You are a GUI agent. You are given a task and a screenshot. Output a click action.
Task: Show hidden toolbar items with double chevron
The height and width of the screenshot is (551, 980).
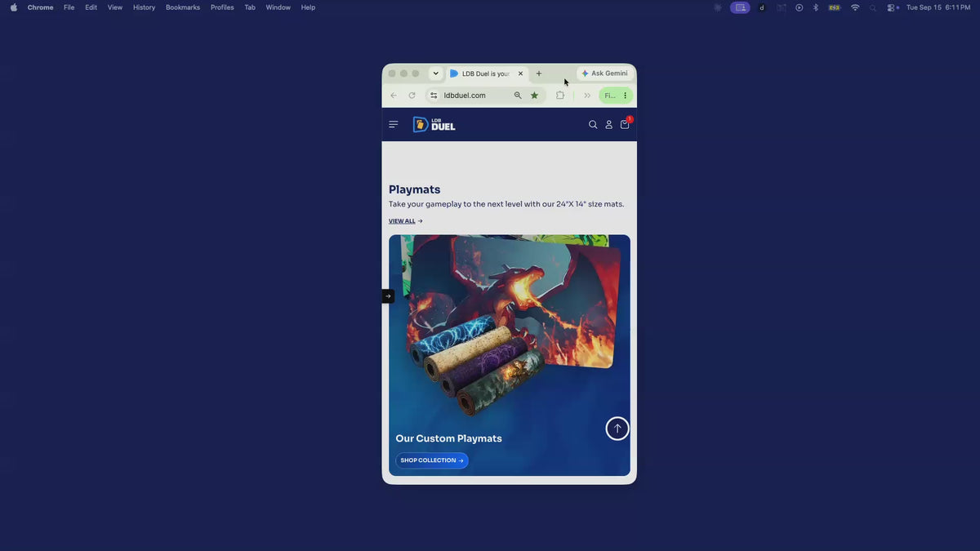point(587,96)
